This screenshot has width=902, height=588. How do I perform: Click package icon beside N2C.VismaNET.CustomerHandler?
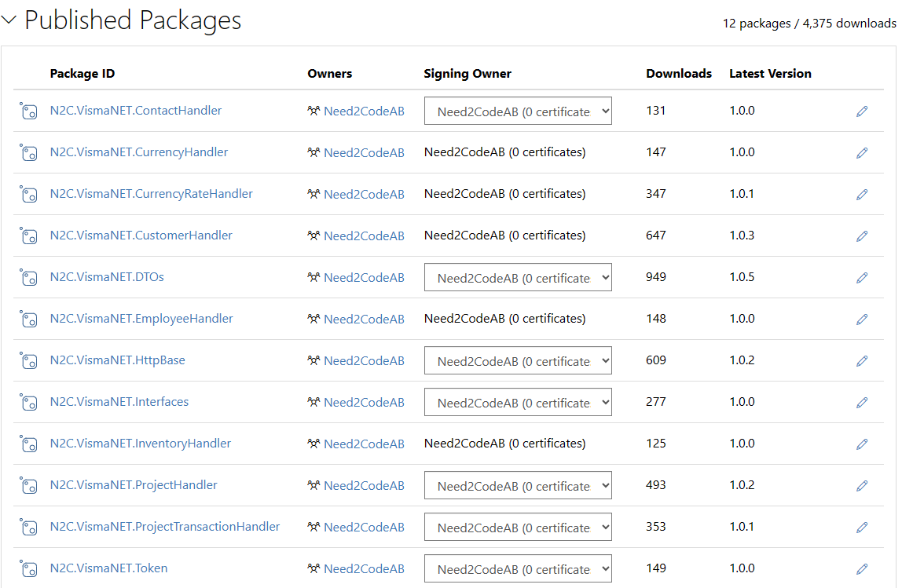point(28,236)
